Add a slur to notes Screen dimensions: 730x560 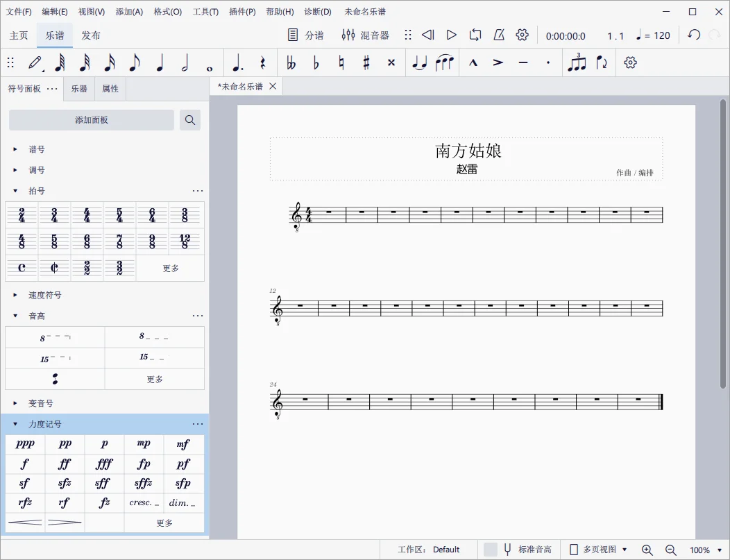pyautogui.click(x=445, y=62)
